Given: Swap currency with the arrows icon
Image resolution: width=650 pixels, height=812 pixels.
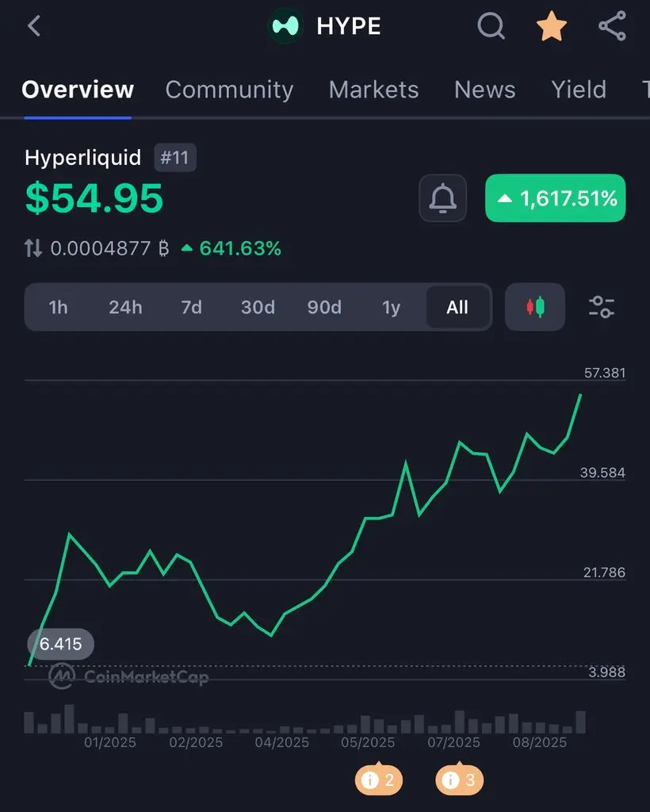Looking at the screenshot, I should click(x=33, y=248).
